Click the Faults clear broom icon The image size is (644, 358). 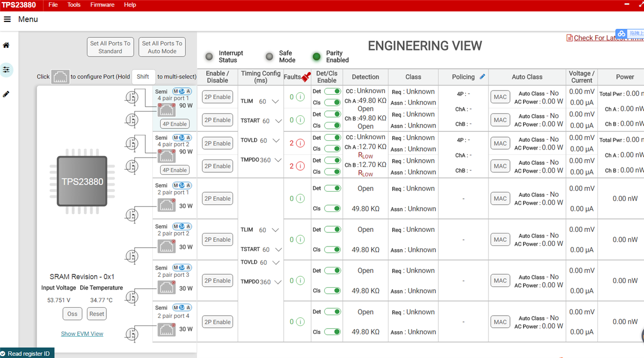(306, 77)
